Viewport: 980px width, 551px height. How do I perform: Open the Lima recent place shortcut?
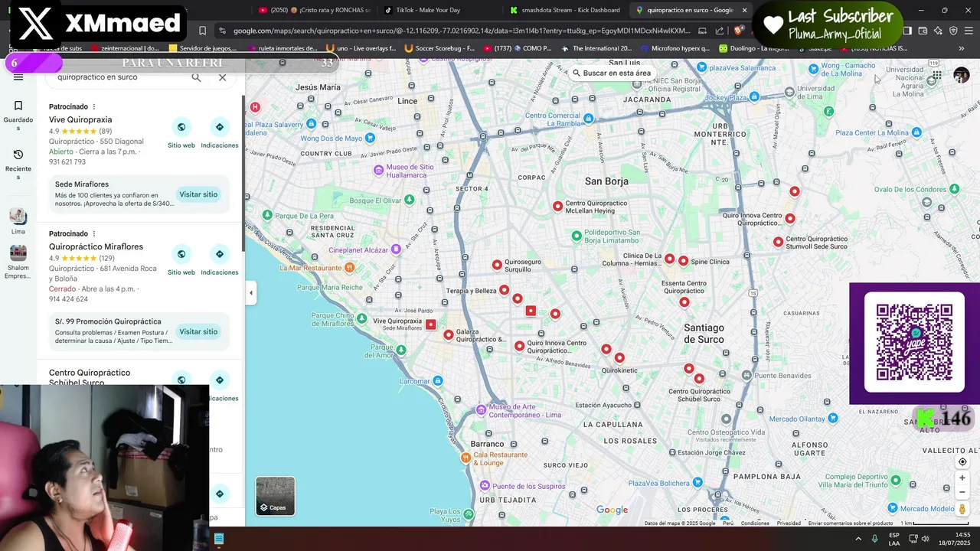click(18, 221)
